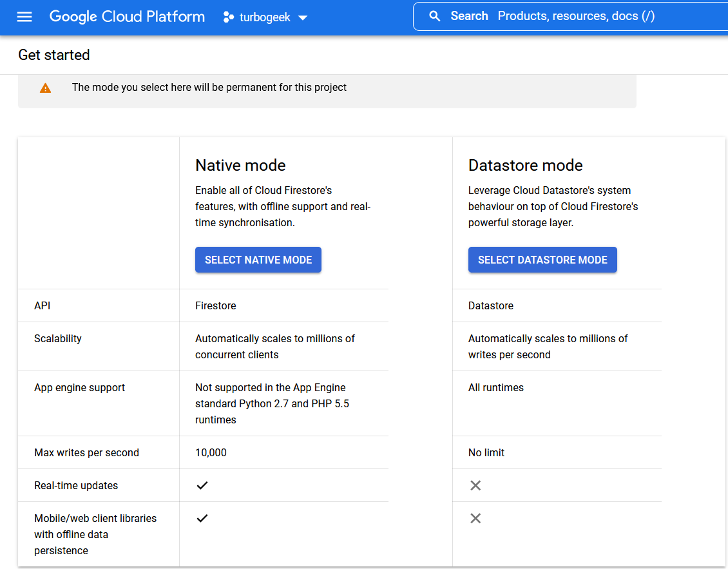This screenshot has height=569, width=728.
Task: Click the Max writes per second label
Action: click(86, 453)
